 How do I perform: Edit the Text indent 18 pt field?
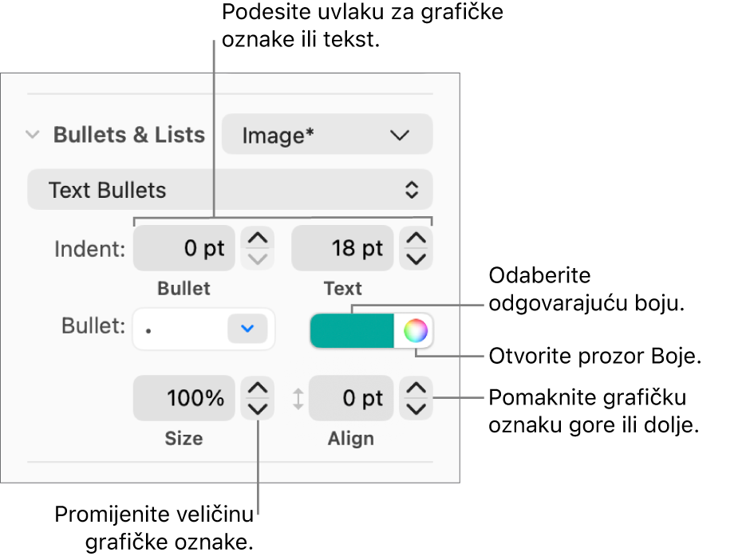(342, 248)
